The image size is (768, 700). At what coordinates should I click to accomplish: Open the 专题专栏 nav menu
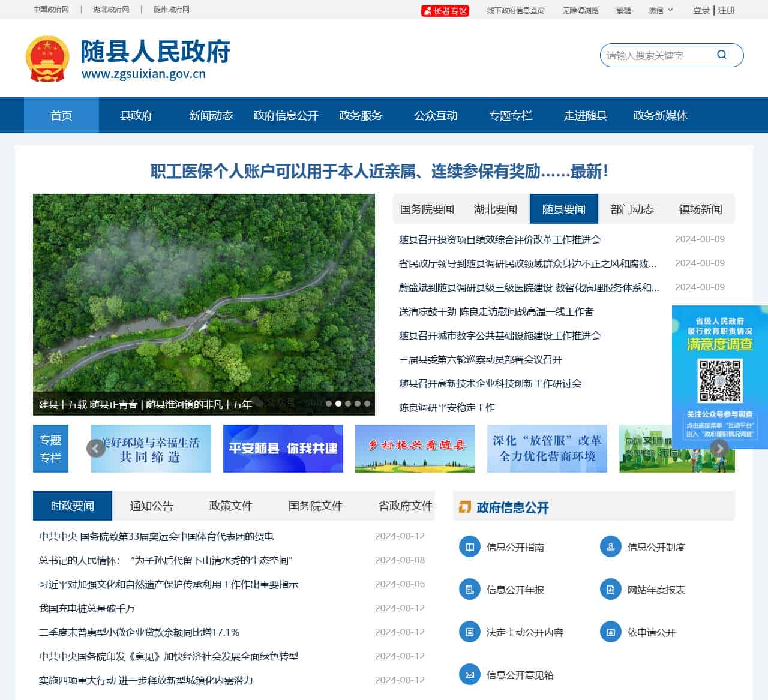point(511,115)
